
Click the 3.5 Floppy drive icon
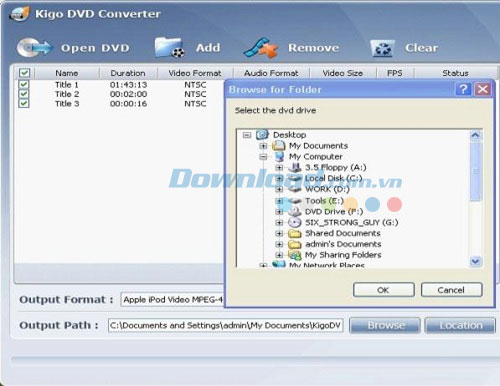[295, 167]
